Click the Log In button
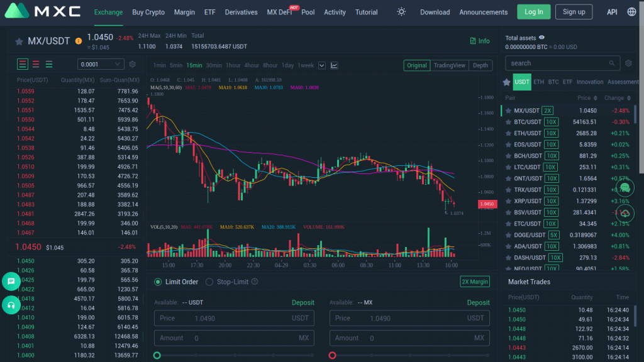644x362 pixels. [533, 12]
